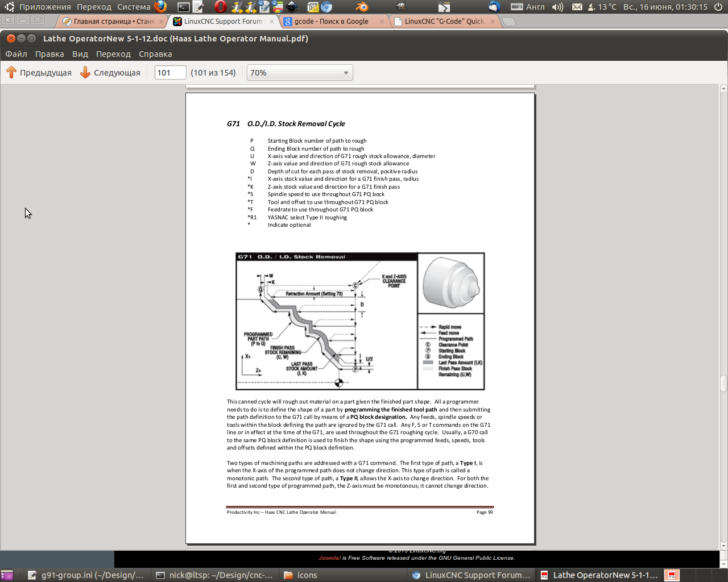
Task: Launch GIMP from the top panel
Action: pyautogui.click(x=402, y=7)
